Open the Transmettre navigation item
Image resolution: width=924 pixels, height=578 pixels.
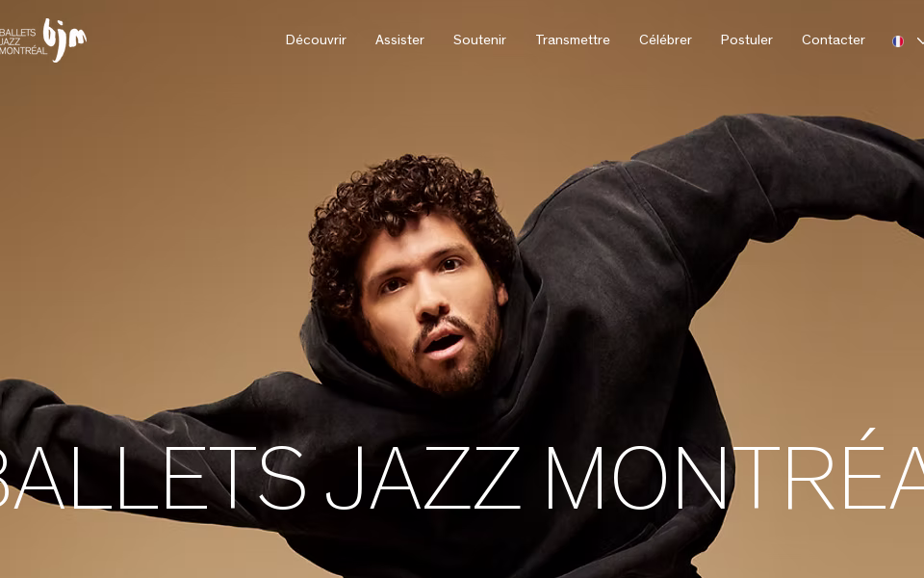coord(573,40)
